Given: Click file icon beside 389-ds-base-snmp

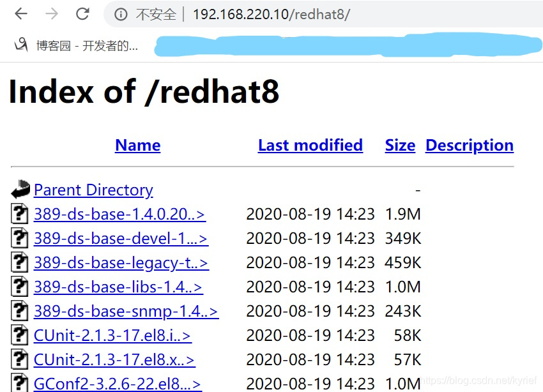Looking at the screenshot, I should [x=19, y=310].
